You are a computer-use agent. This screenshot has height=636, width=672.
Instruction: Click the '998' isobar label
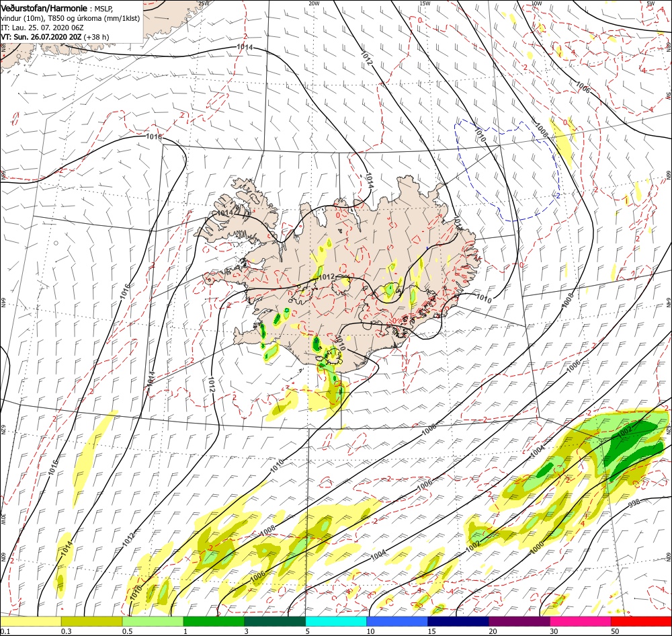coord(634,503)
